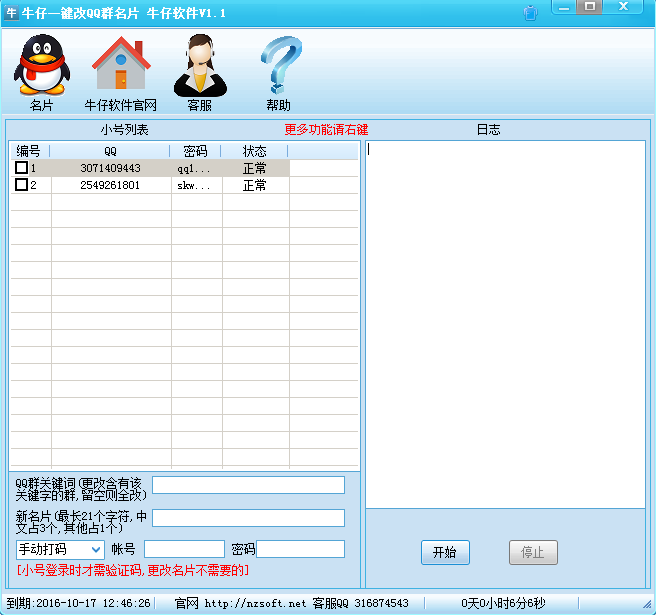The width and height of the screenshot is (656, 615).
Task: Maximize the window
Action: tap(589, 7)
